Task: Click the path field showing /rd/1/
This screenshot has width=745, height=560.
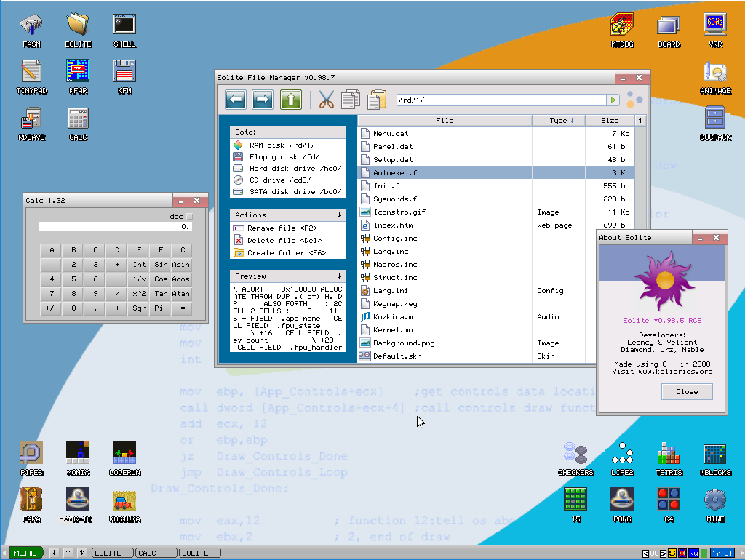Action: (x=502, y=100)
